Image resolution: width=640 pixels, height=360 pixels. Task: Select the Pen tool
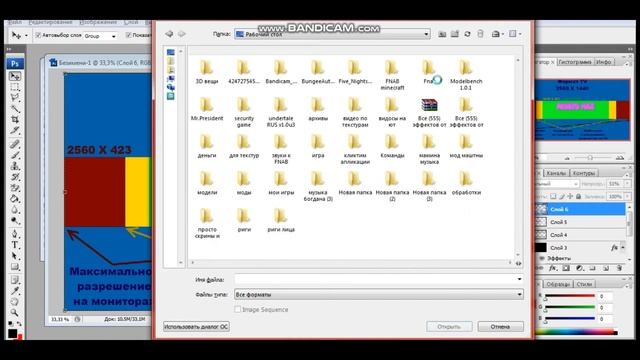click(15, 234)
